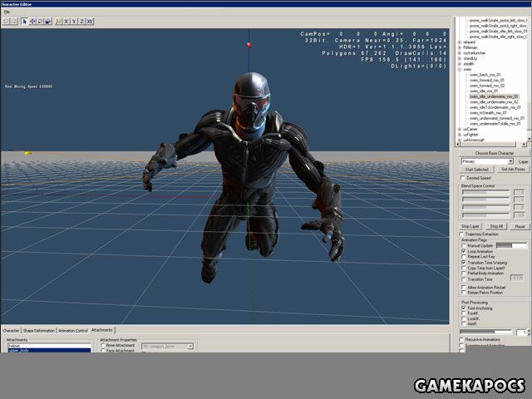Click Choose Base Character button
The width and height of the screenshot is (532, 399).
tap(495, 153)
